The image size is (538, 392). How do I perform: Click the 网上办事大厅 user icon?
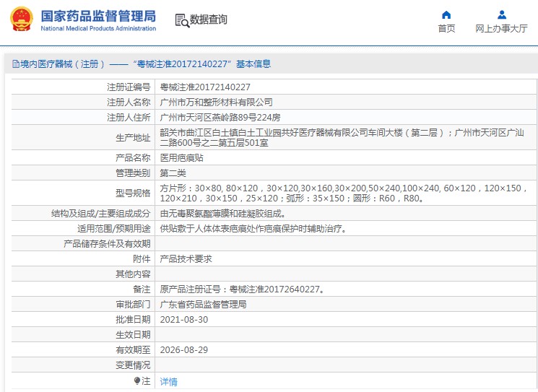502,14
